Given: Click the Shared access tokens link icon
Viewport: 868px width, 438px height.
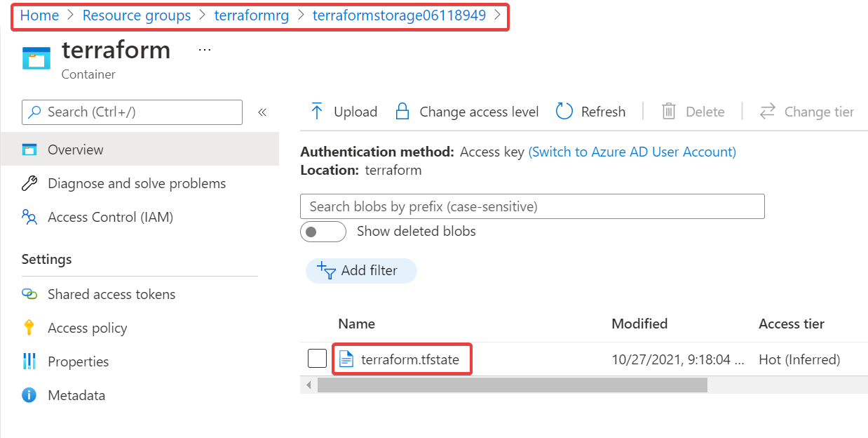Looking at the screenshot, I should point(29,294).
